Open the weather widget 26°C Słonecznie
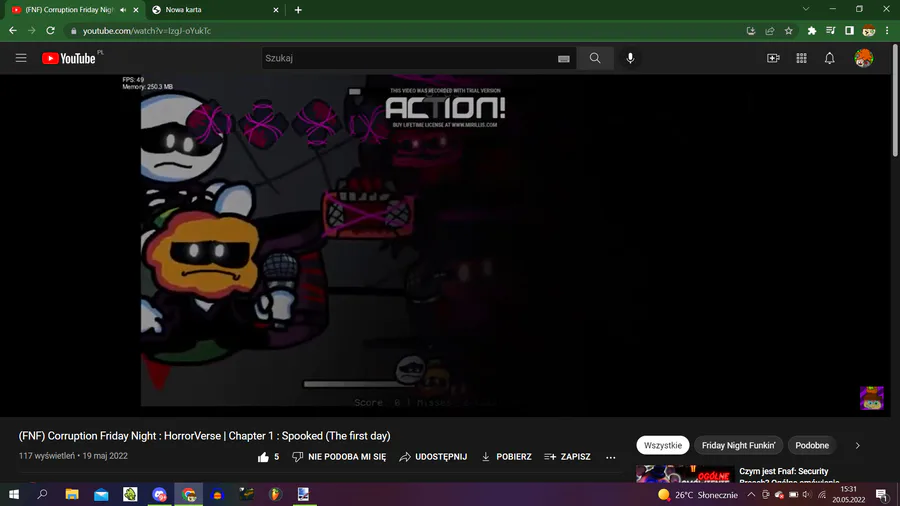 (698, 495)
